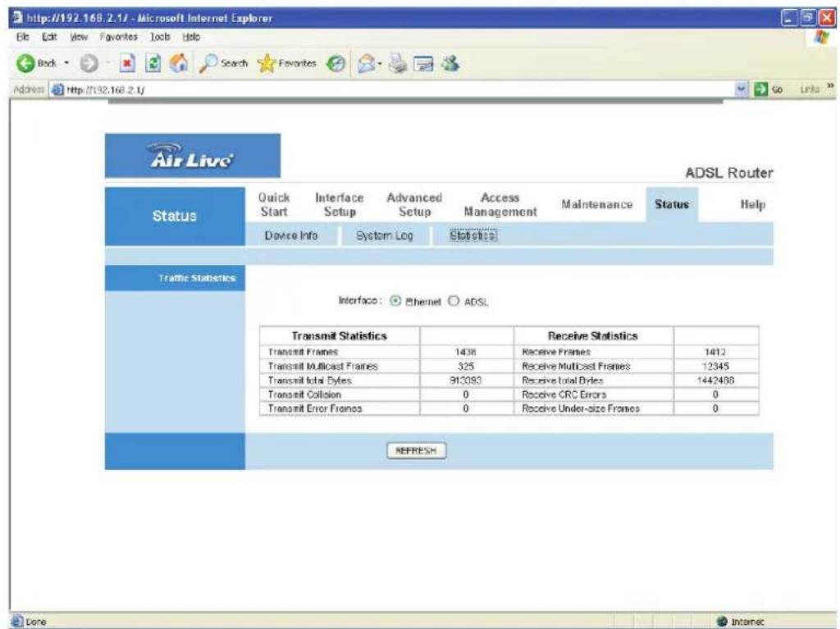840x629 pixels.
Task: Click the Transmit total Bytes value 913093
Action: tap(466, 380)
